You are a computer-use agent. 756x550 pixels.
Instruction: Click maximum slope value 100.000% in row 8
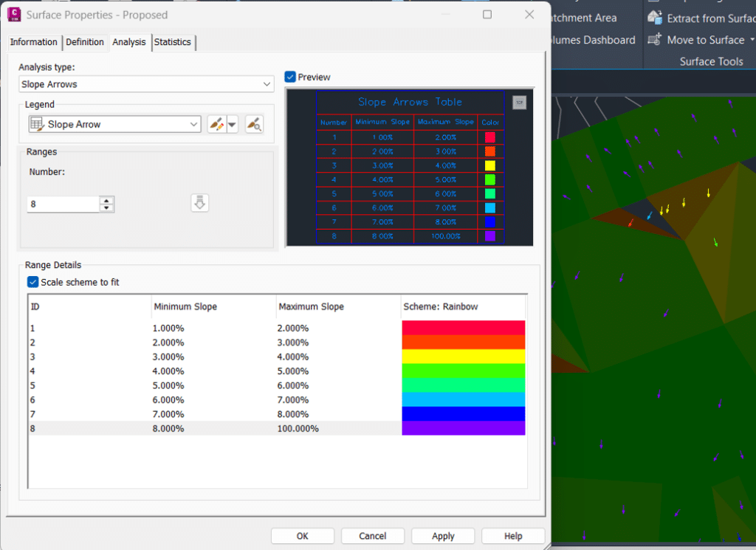point(298,428)
